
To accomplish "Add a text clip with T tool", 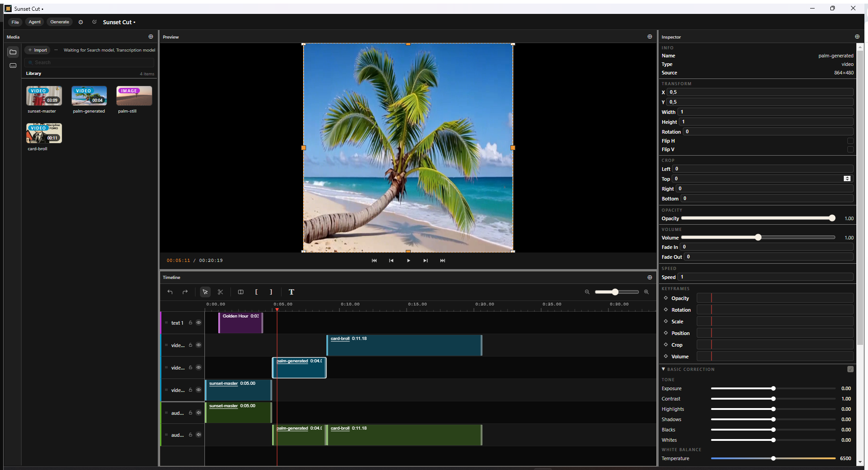I will (291, 292).
